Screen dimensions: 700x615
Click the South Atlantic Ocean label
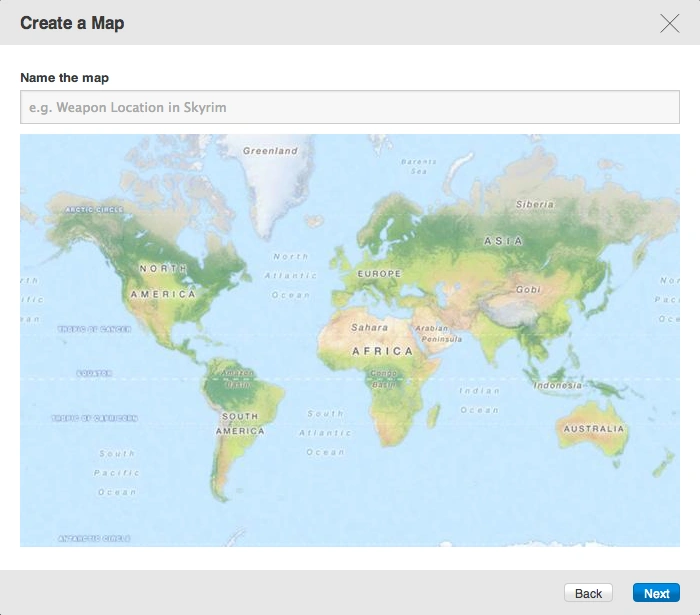[325, 432]
